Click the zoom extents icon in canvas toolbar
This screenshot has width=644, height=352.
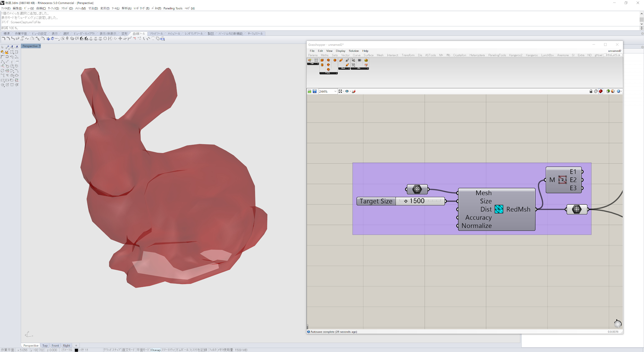(340, 91)
